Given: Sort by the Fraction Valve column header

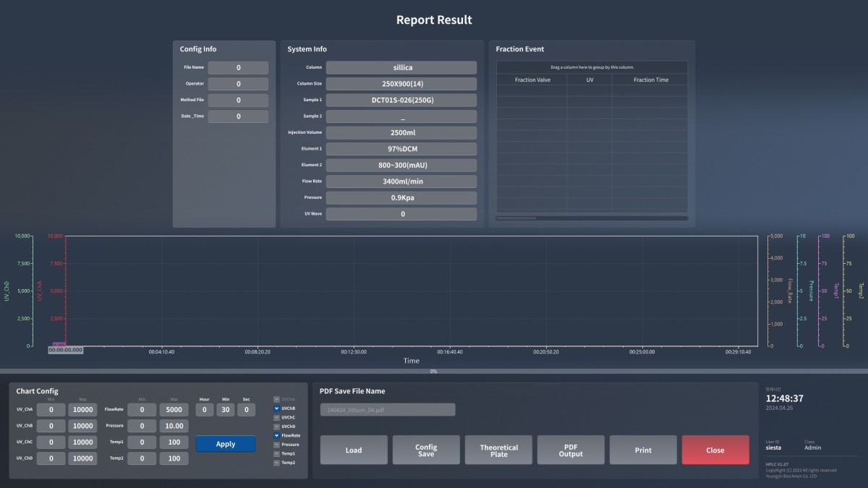Looking at the screenshot, I should [532, 80].
